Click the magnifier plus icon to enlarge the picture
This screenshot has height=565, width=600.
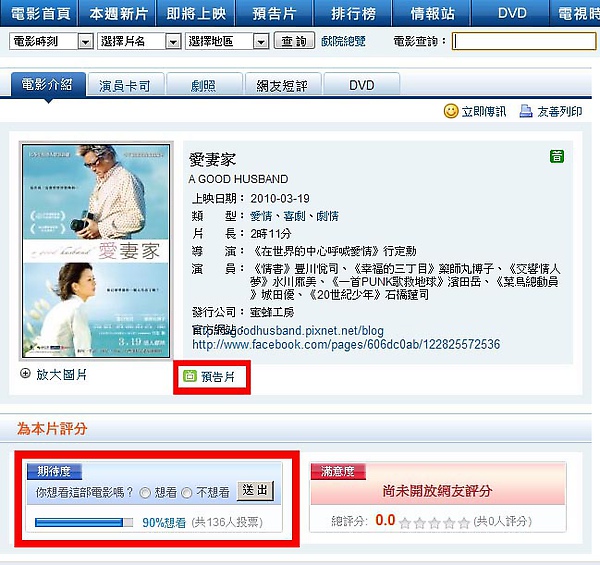click(x=25, y=373)
